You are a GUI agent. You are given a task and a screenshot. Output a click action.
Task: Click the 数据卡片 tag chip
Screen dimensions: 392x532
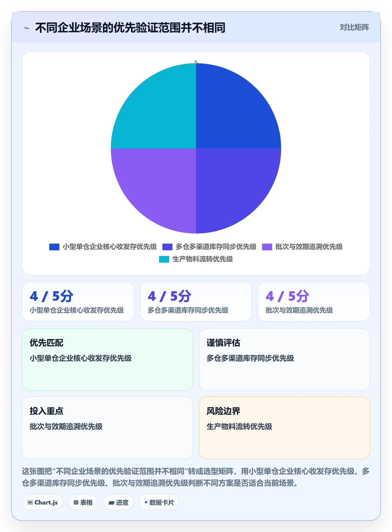[159, 502]
